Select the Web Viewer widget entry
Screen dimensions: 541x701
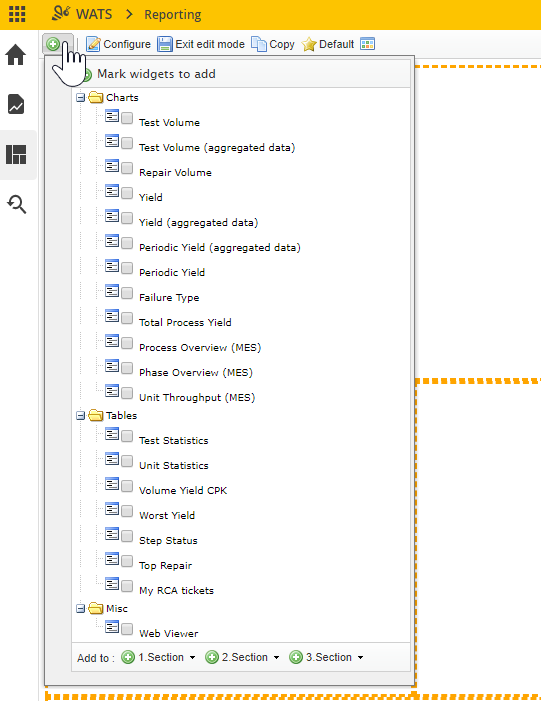(x=169, y=633)
